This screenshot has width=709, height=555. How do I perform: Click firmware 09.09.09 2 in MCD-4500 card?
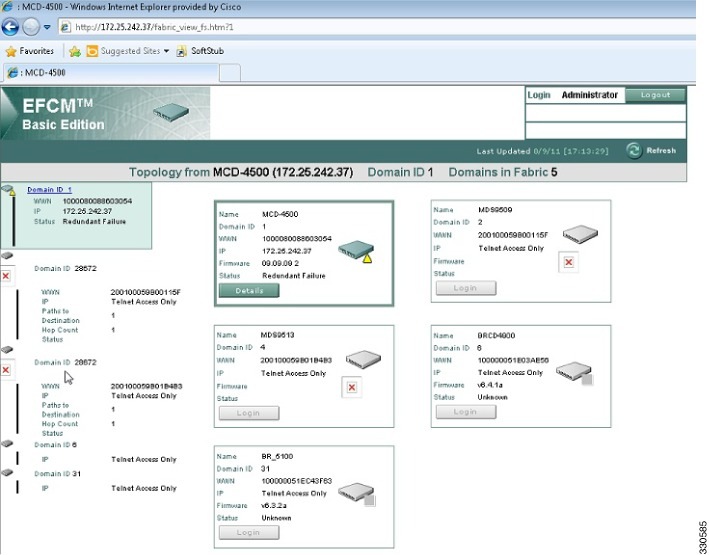pos(280,263)
